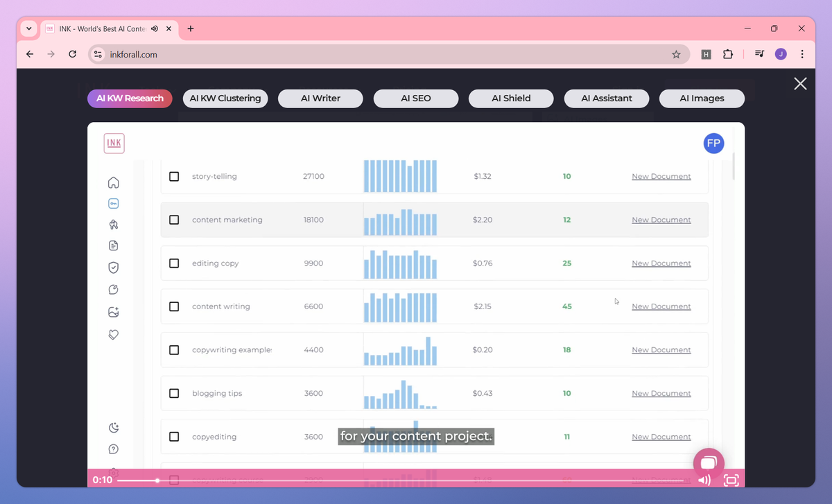Viewport: 832px width, 504px height.
Task: Click CPC value $2.15
Action: (x=483, y=306)
